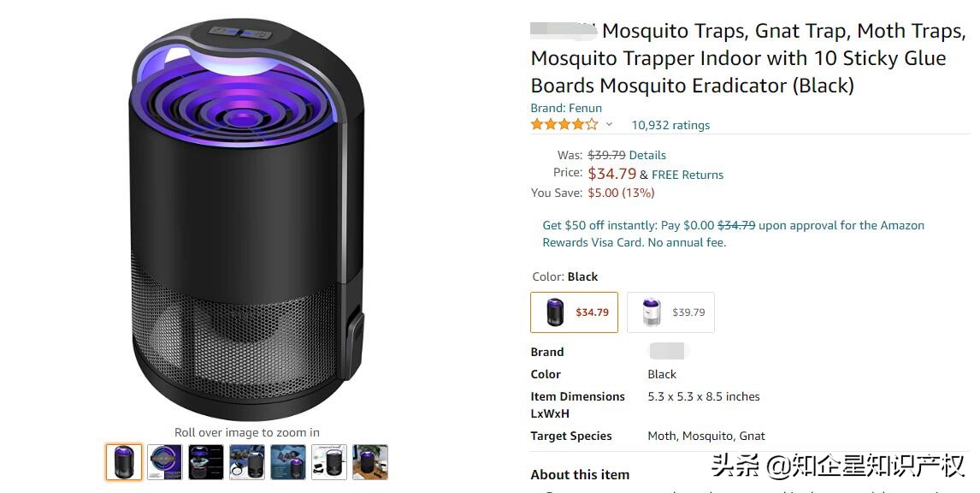Open the fifth thumbnail with sleeping person
980x493 pixels.
[x=288, y=462]
